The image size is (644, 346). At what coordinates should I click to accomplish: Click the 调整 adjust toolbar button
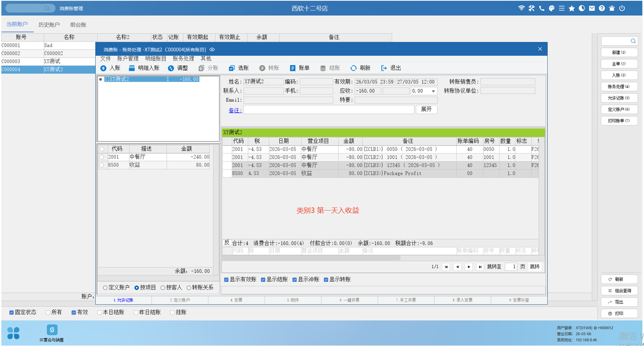click(178, 68)
